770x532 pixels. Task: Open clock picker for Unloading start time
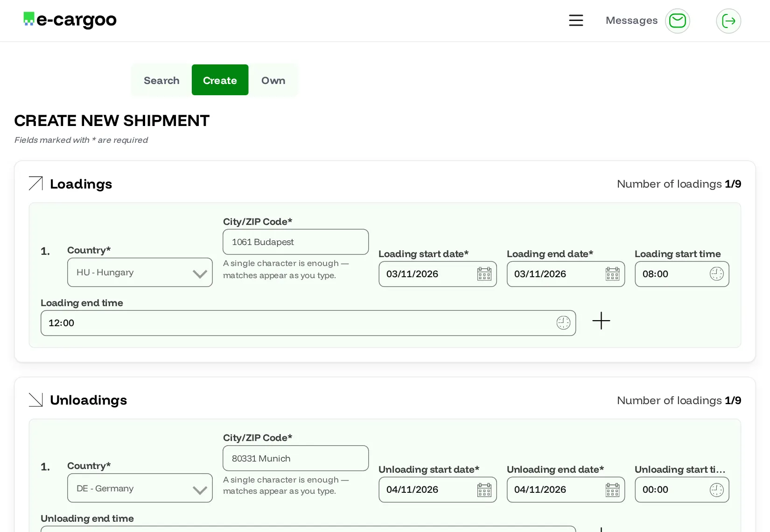(x=717, y=490)
